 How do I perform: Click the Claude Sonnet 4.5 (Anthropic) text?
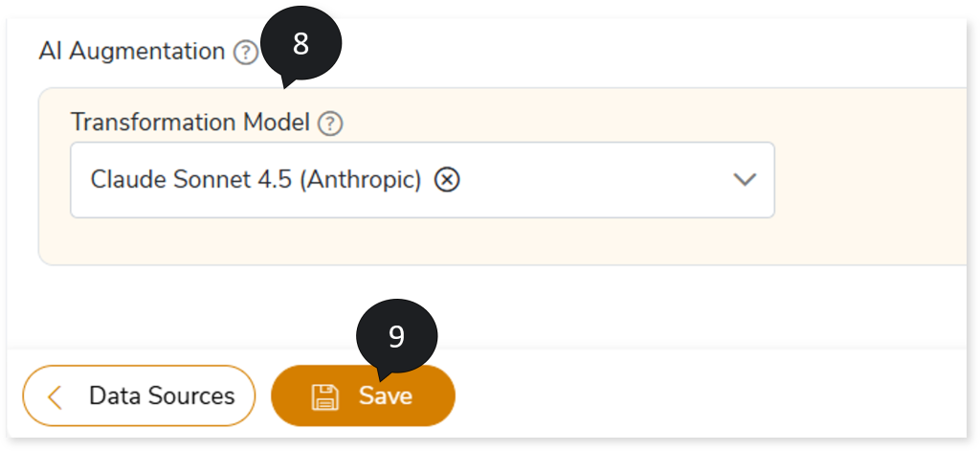(x=256, y=180)
